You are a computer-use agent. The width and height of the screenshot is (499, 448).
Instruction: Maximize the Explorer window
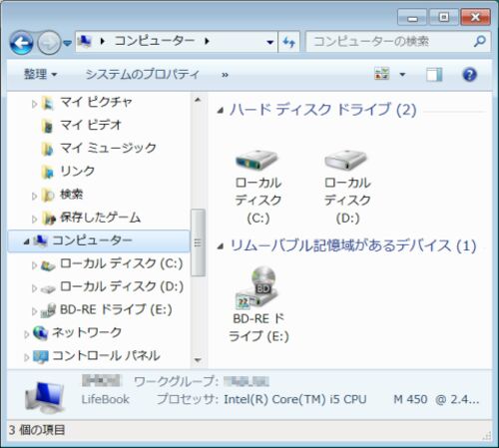pos(443,17)
